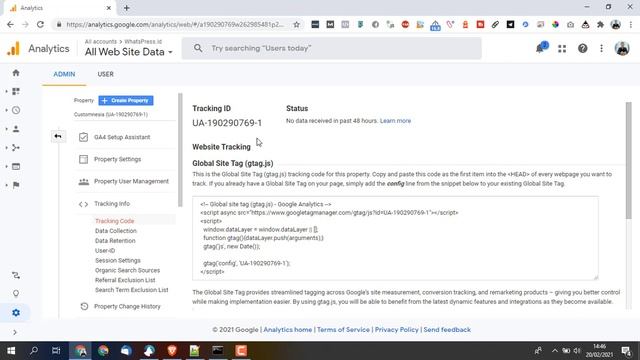
Task: Open the Learn more link
Action: [x=395, y=121]
